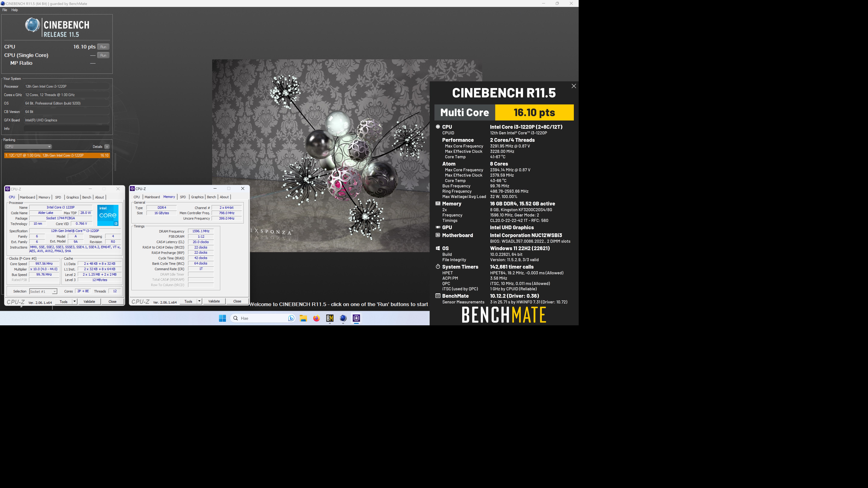
Task: Open SPD tab in left CPU-Z window
Action: 58,197
